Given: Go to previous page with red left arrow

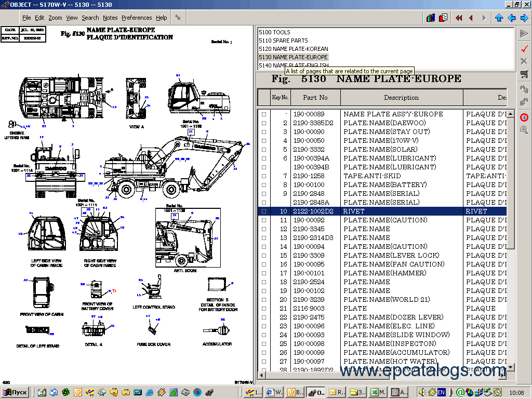Looking at the screenshot, I should pos(471,18).
